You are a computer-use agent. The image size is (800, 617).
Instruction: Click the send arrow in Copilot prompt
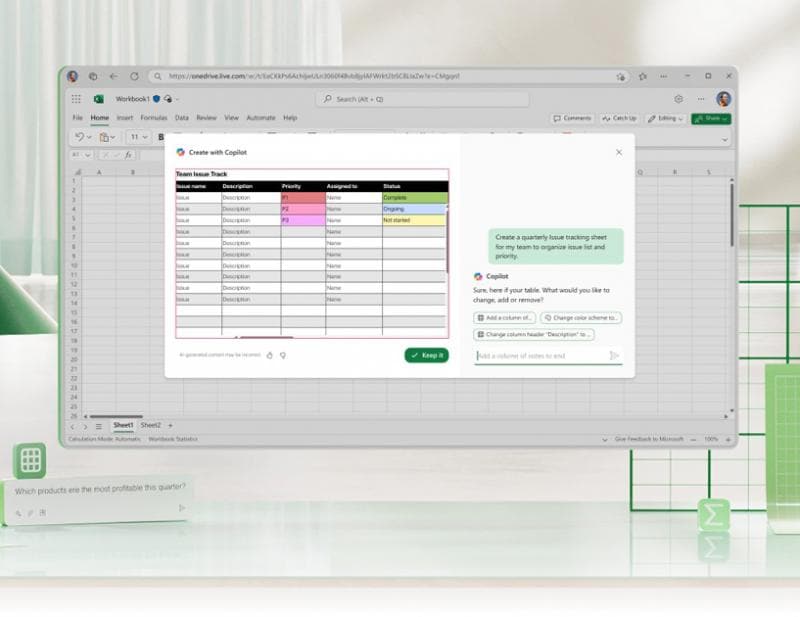[x=614, y=355]
